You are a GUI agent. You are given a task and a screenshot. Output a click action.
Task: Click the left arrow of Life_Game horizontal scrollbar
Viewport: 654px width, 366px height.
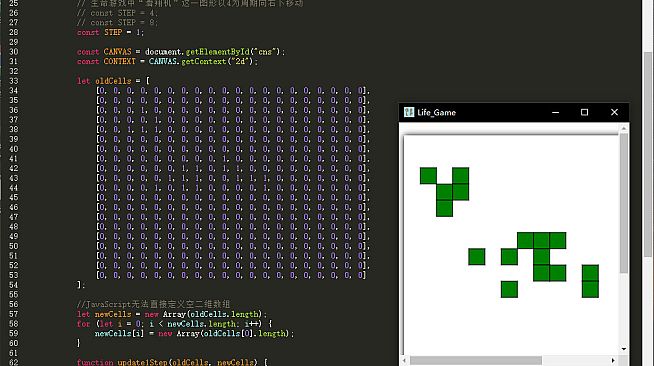click(x=404, y=360)
